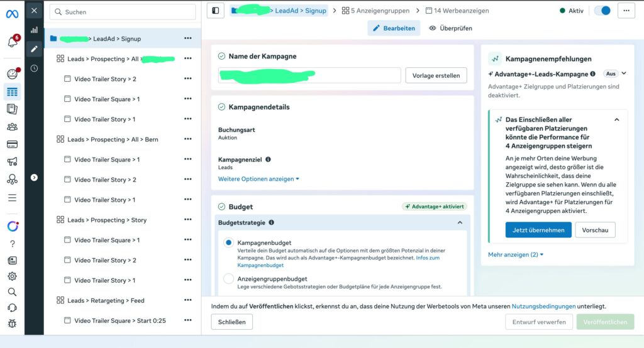Screen dimensions: 644x348
Task: Click the business hierarchy nodes icon in sidebar
Action: (x=13, y=179)
